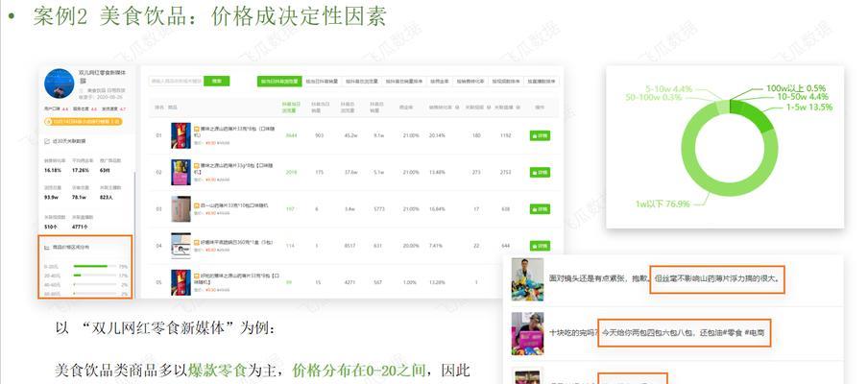The height and width of the screenshot is (384, 868).
Task: Click the 17.26% stat in left panel
Action: 81,171
